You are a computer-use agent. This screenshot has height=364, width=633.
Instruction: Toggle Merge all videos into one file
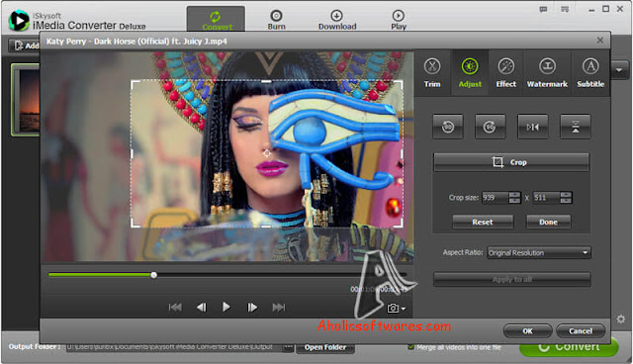pos(411,347)
